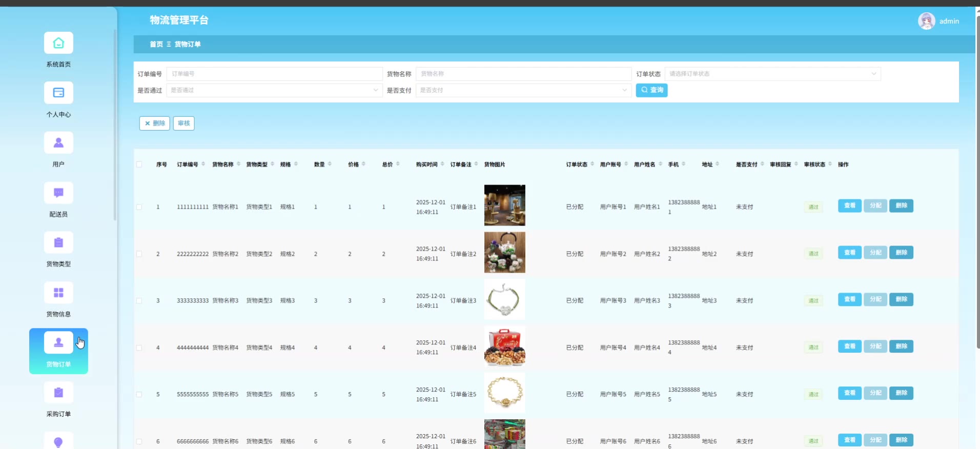Open the 是否通过 filter dropdown
The image size is (980, 449).
tap(274, 90)
